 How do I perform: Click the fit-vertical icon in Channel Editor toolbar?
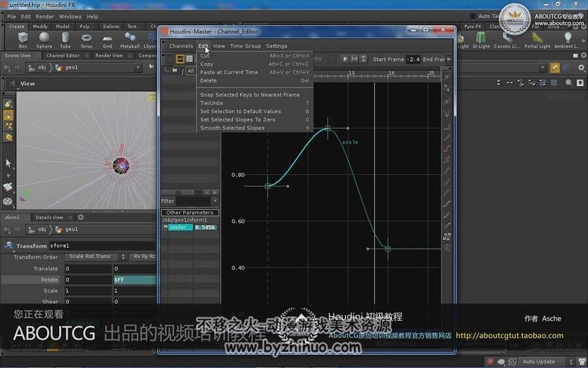[364, 59]
